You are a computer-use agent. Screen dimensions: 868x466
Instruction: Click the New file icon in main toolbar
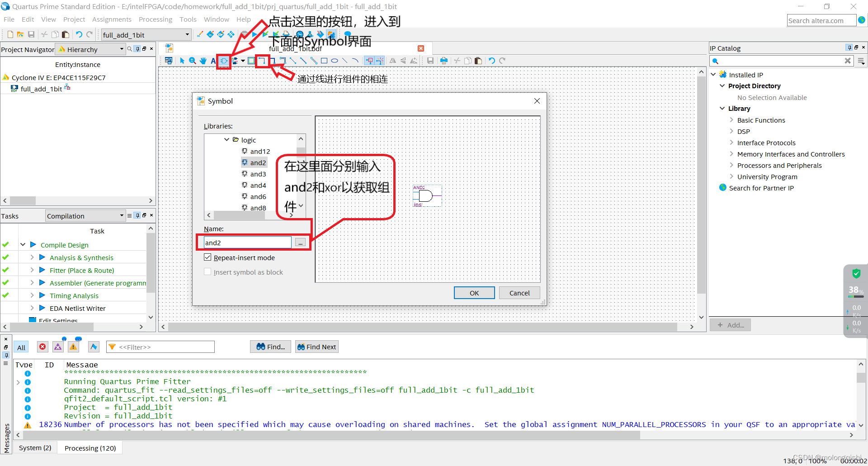point(10,34)
